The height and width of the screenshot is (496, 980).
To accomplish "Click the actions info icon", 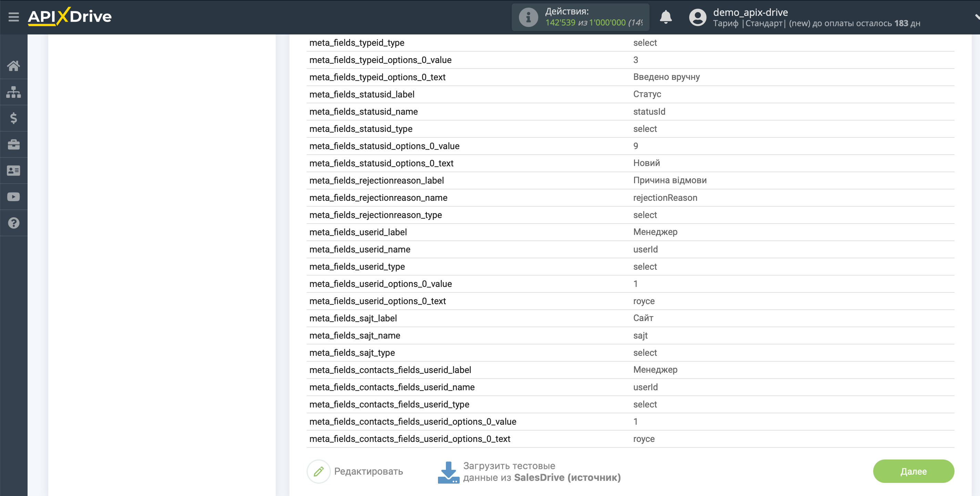I will (529, 17).
